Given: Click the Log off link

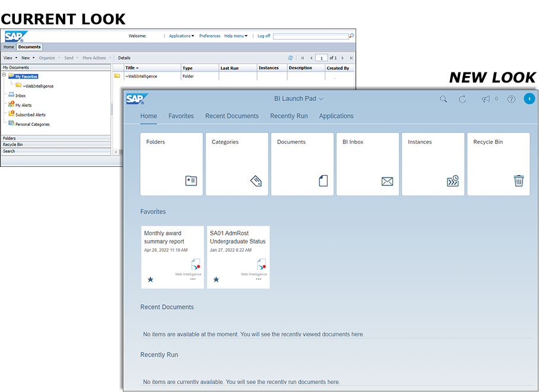Looking at the screenshot, I should point(264,36).
